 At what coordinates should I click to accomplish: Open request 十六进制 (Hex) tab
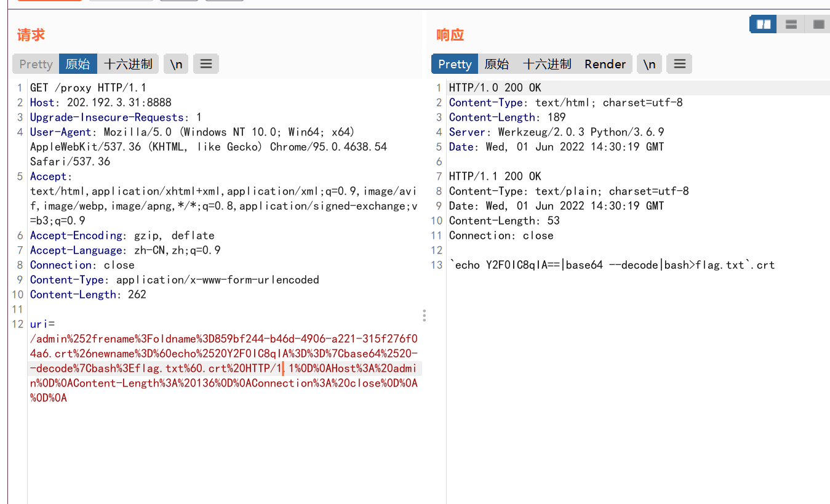[128, 64]
